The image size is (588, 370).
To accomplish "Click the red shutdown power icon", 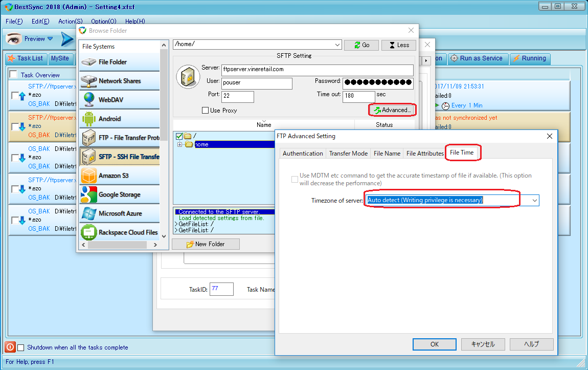I will 10,347.
